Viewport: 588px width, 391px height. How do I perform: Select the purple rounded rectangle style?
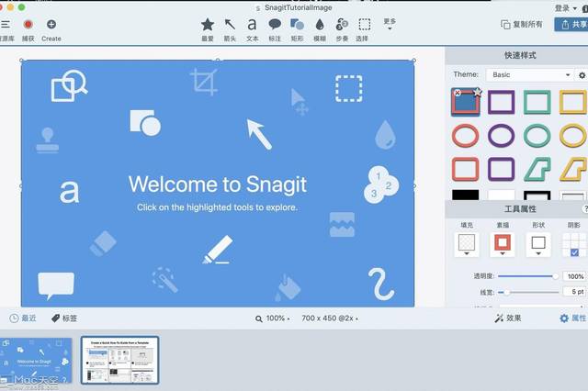[x=502, y=169]
